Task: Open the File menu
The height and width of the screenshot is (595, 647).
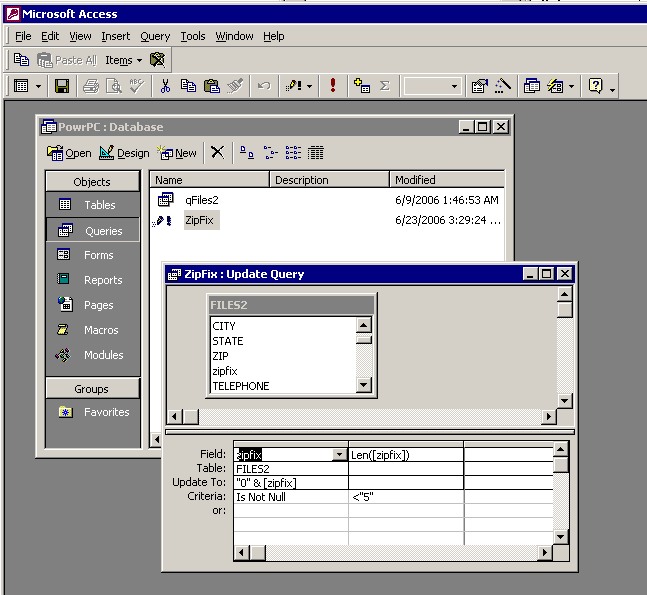Action: 23,36
